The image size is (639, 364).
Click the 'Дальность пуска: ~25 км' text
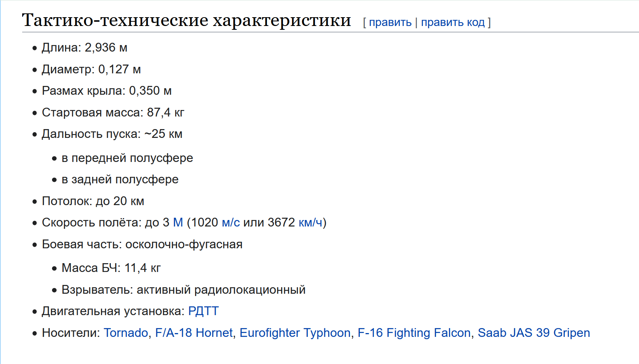(x=112, y=134)
